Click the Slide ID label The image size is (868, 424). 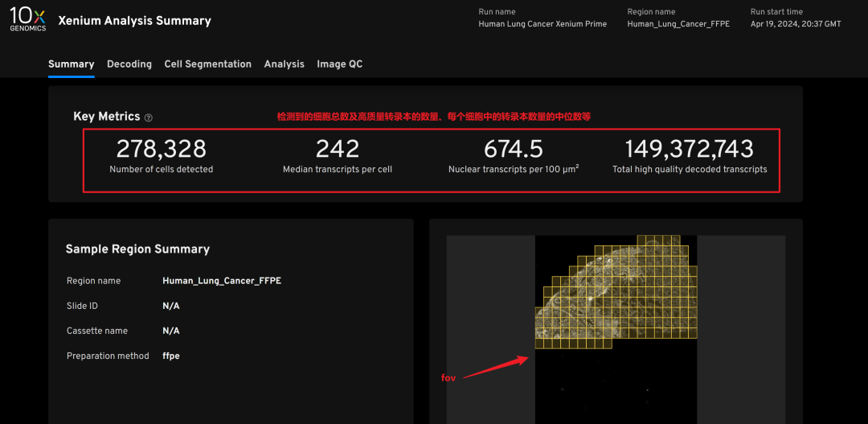[x=82, y=306]
